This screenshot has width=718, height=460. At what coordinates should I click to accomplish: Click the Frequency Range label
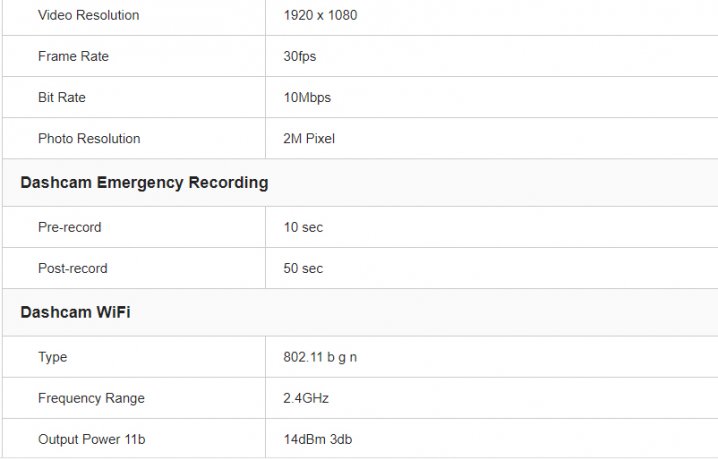91,398
